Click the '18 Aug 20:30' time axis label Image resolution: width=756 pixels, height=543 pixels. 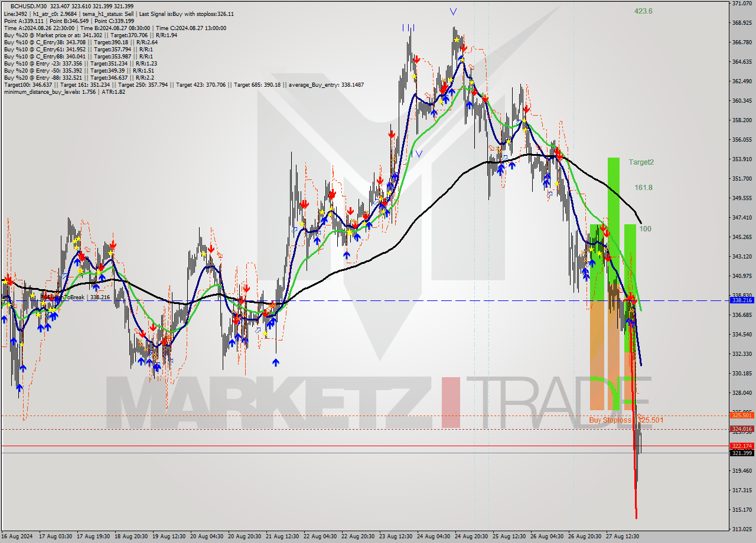coord(131,537)
